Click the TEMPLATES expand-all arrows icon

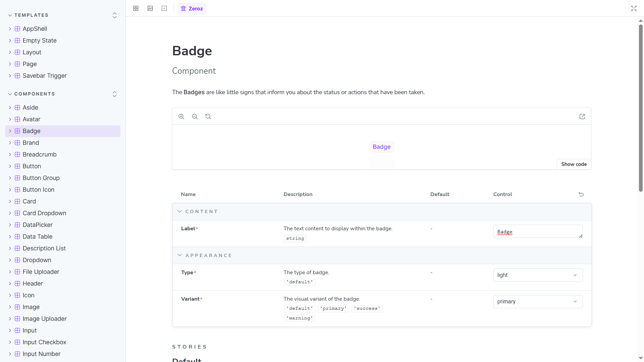(x=115, y=15)
